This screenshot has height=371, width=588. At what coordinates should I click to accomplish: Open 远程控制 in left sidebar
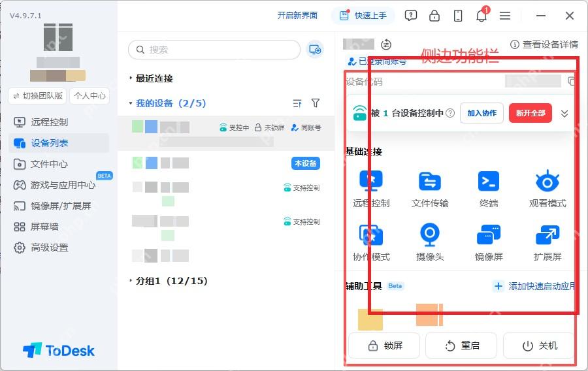click(59, 122)
